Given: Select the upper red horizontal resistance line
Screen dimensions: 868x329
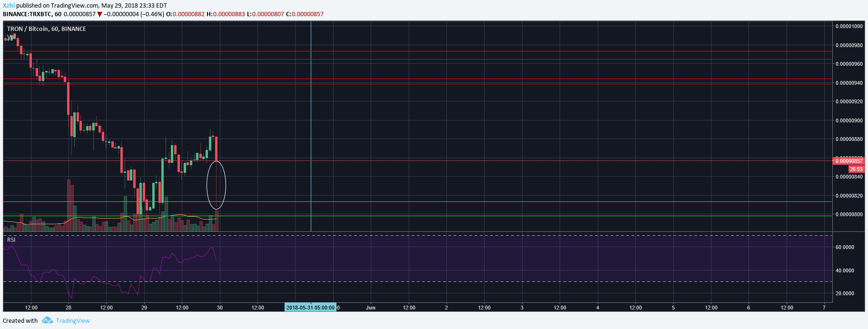Looking at the screenshot, I should pyautogui.click(x=417, y=60).
